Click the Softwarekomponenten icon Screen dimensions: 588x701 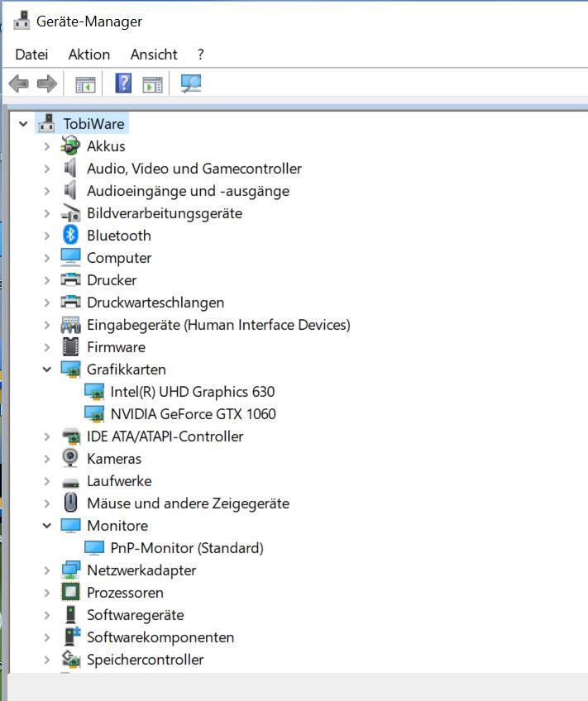(x=72, y=637)
